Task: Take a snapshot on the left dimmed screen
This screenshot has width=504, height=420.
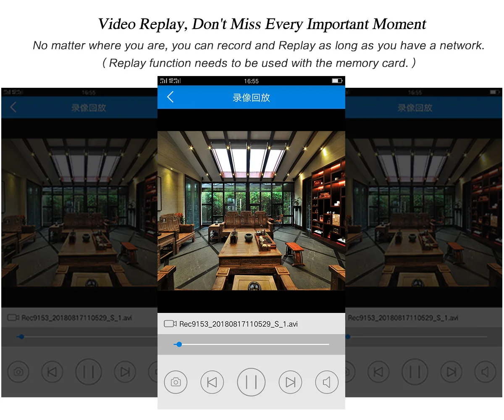Action: (18, 372)
